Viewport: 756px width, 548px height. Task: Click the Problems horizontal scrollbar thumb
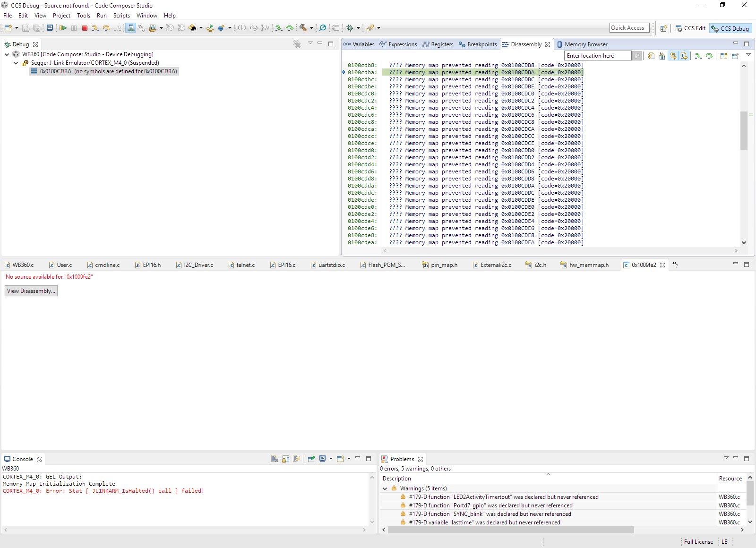(x=511, y=530)
